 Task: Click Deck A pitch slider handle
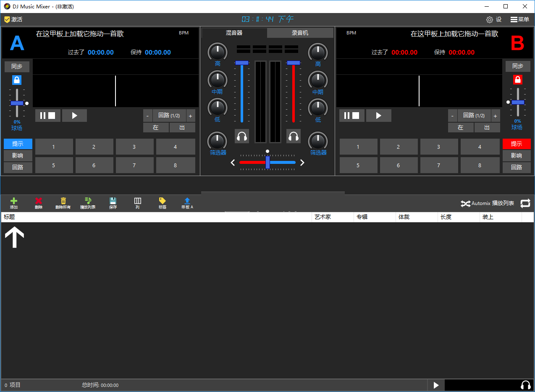(17, 103)
